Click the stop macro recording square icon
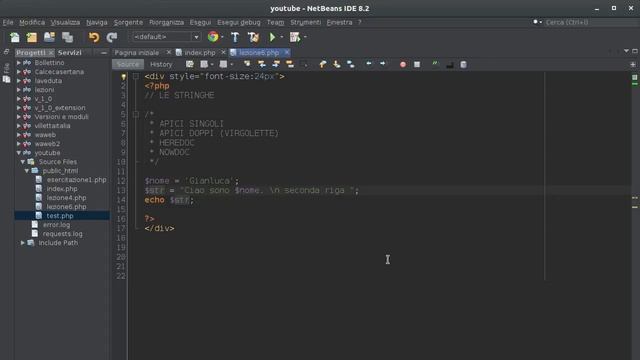 click(x=417, y=64)
